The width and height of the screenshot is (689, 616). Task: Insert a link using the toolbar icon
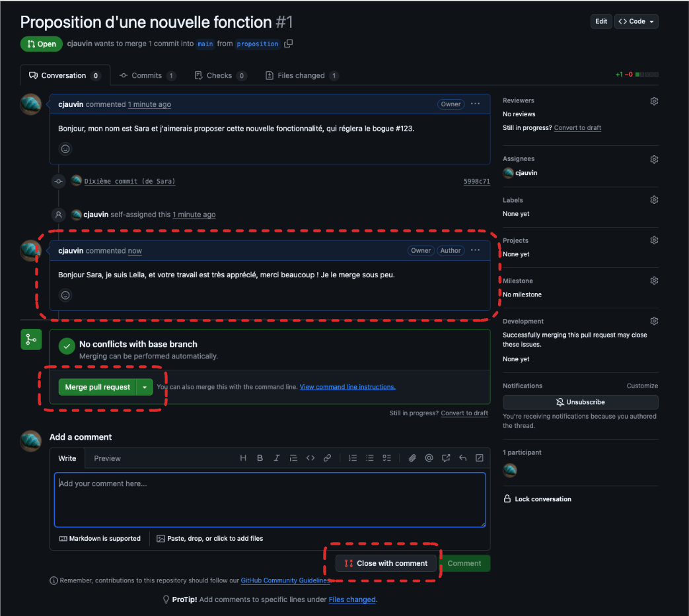pos(327,458)
